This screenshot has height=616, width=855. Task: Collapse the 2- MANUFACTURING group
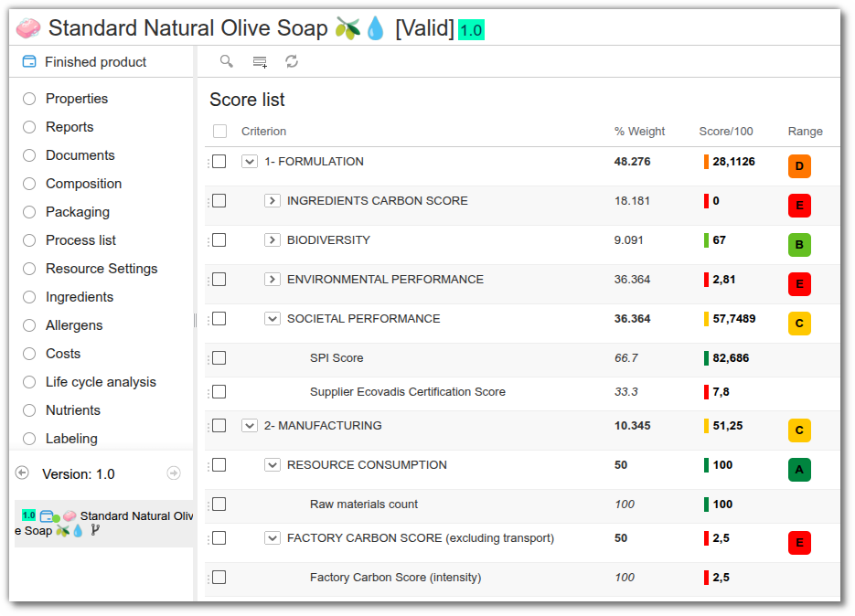[250, 425]
